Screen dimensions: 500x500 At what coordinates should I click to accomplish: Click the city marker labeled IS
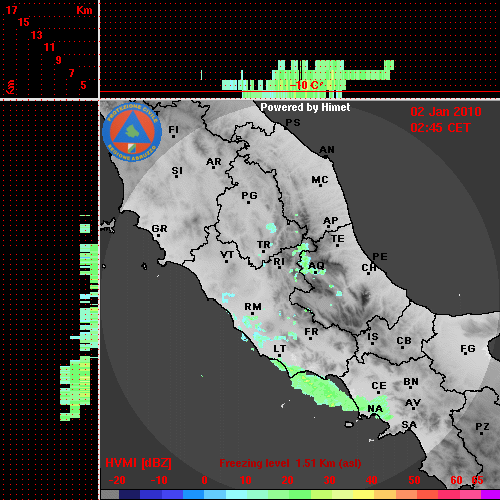point(373,338)
